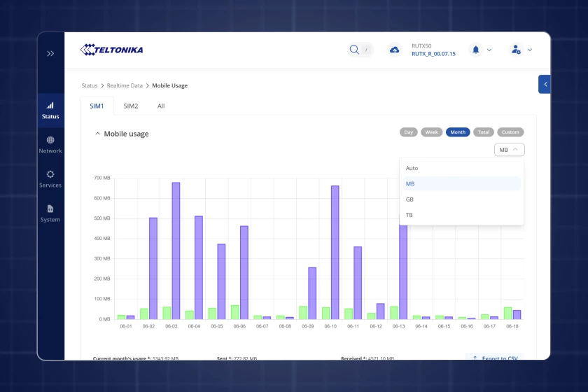
Task: Collapse the Mobile usage section
Action: (97, 134)
